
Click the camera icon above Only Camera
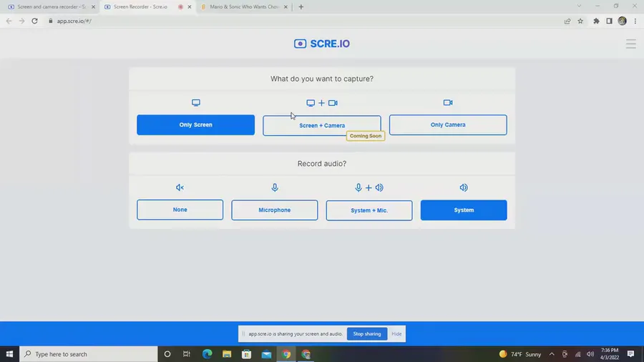pyautogui.click(x=448, y=102)
